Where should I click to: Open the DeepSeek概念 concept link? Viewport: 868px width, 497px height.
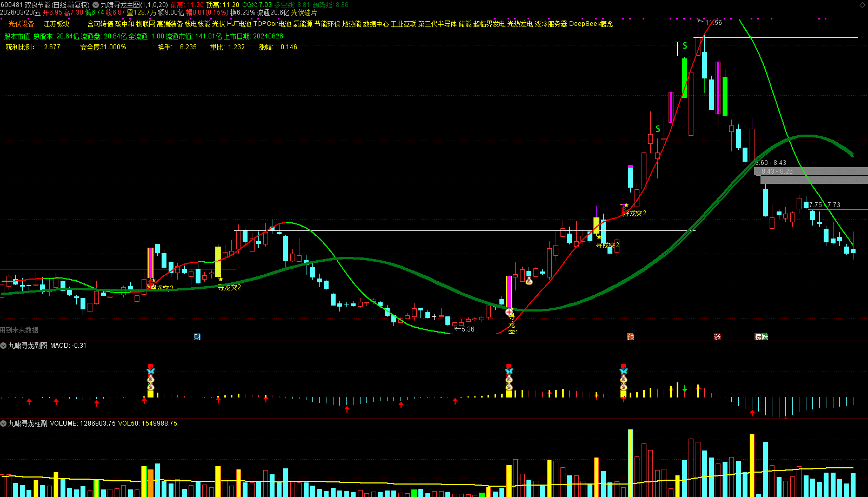point(591,24)
